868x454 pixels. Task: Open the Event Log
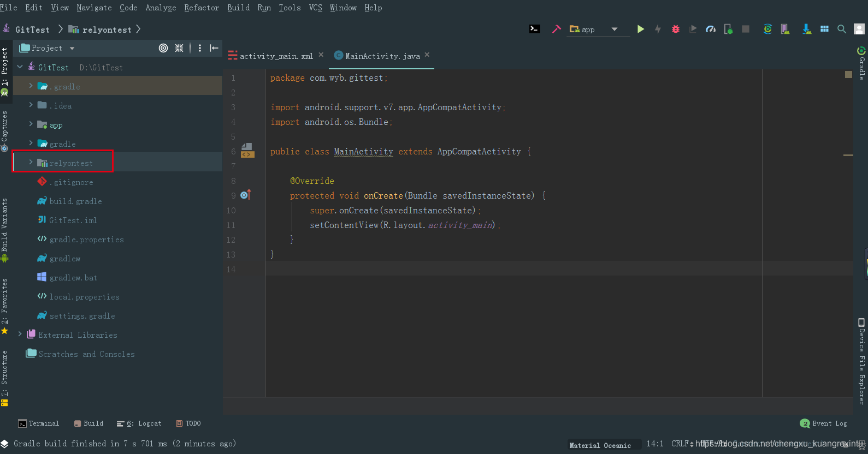pyautogui.click(x=824, y=423)
